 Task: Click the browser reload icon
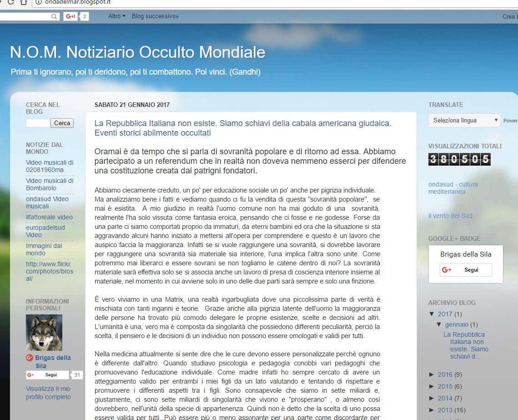pos(11,2)
